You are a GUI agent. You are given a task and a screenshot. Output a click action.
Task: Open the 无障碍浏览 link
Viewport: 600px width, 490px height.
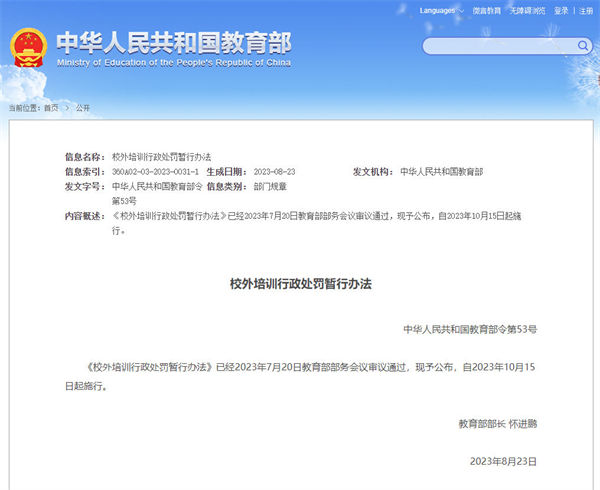coord(527,11)
